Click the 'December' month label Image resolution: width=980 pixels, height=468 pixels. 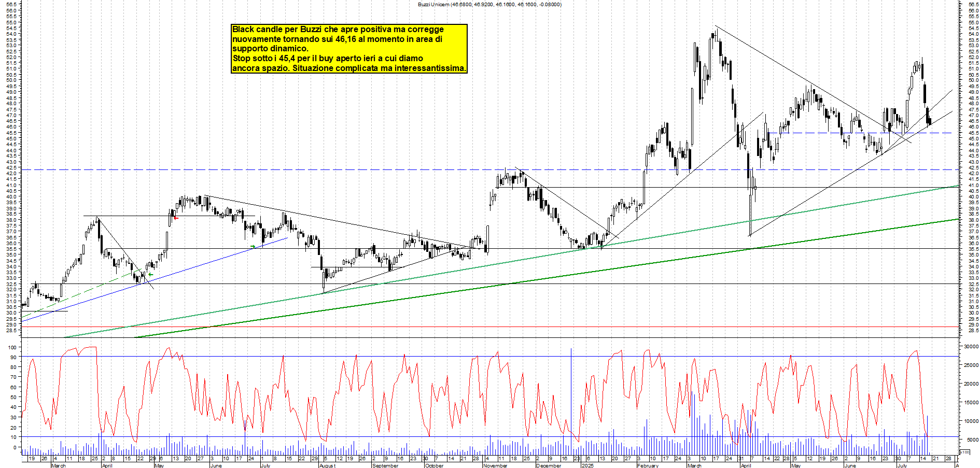549,465
